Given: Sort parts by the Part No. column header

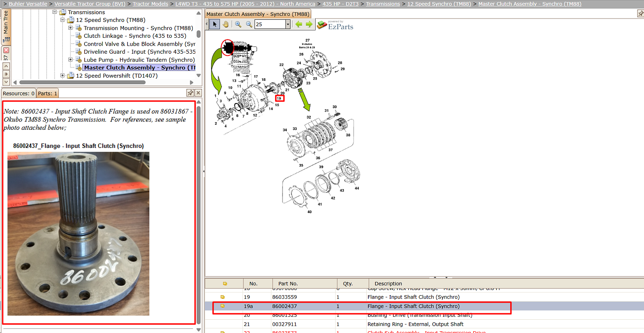Looking at the screenshot, I should (x=305, y=284).
